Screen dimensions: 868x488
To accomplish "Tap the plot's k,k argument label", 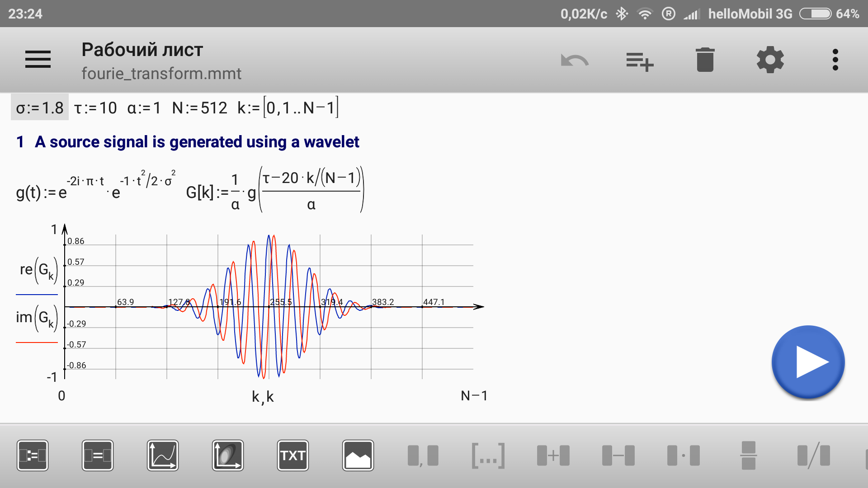I will click(263, 397).
